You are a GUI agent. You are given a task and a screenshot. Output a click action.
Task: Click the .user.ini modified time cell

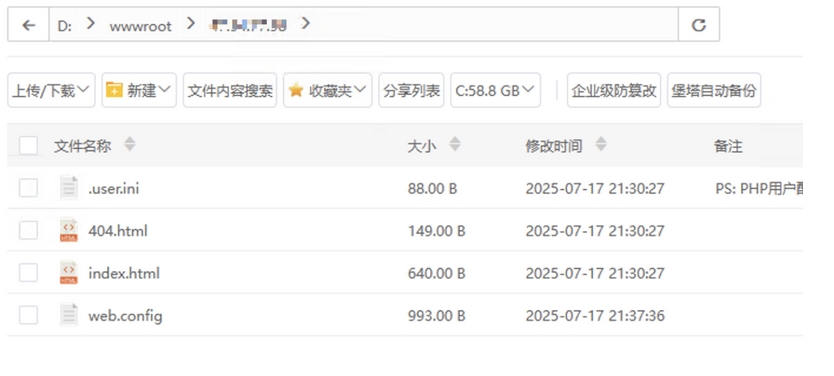[x=595, y=188]
